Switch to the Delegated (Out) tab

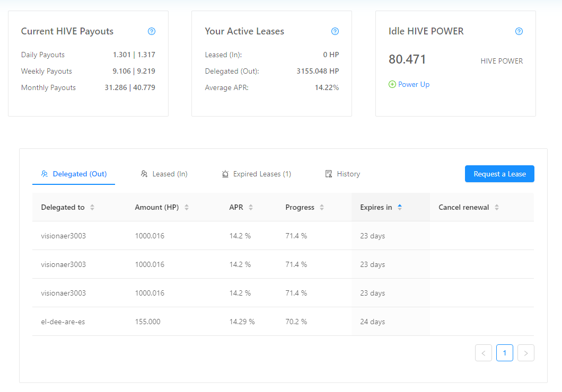point(74,174)
